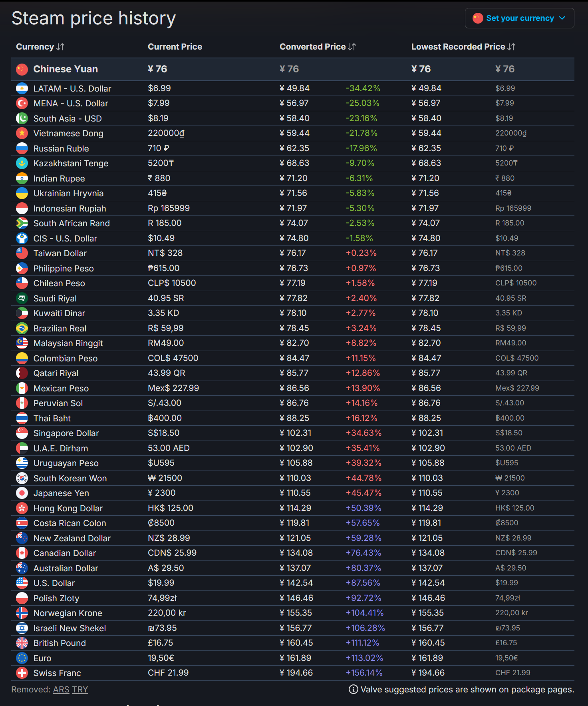Image resolution: width=588 pixels, height=706 pixels.
Task: Click the Taiwan Dollar flag icon
Action: point(22,253)
